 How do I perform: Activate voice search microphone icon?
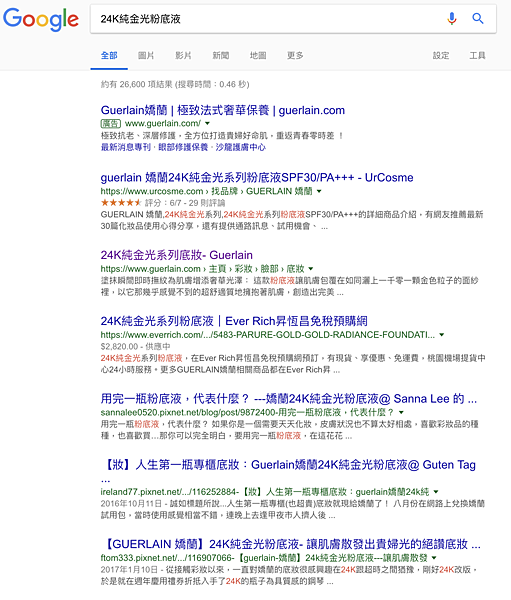[x=452, y=18]
